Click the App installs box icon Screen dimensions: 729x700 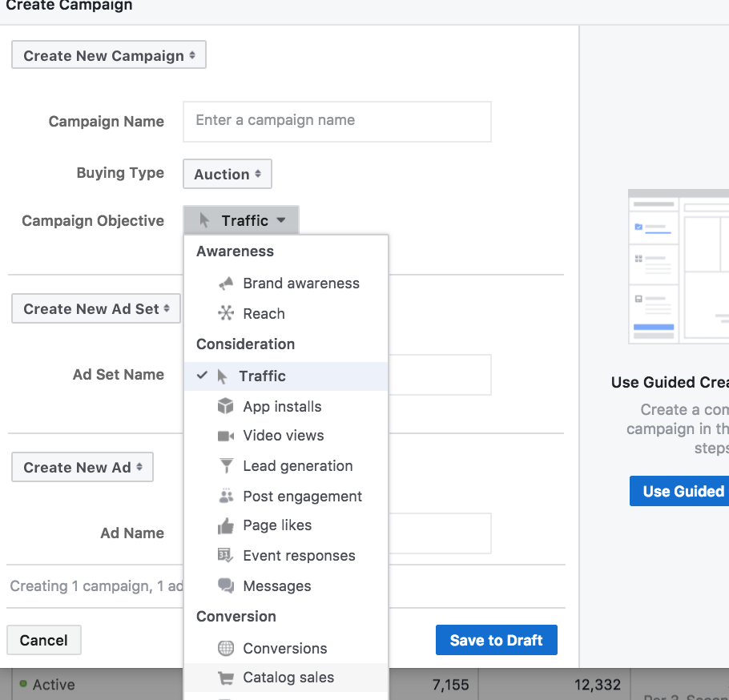[x=225, y=406]
